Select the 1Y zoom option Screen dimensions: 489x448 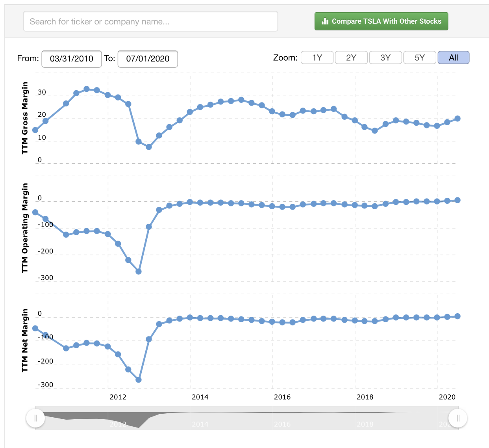tap(317, 58)
